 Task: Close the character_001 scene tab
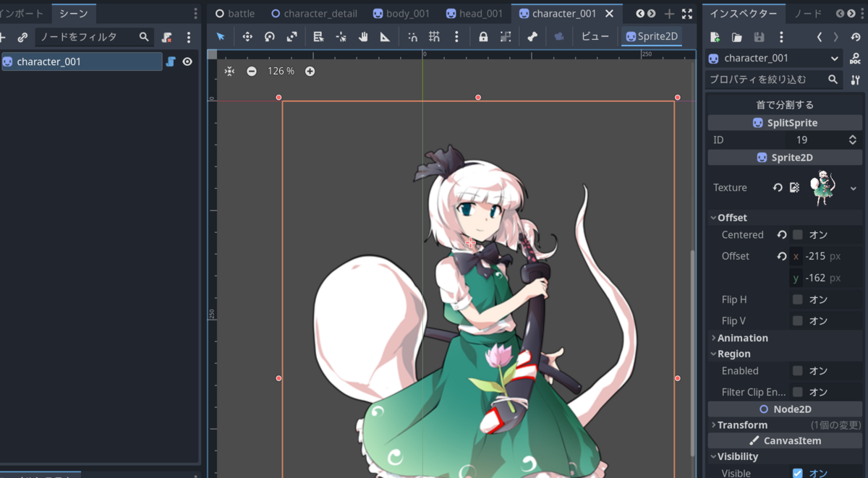click(609, 14)
